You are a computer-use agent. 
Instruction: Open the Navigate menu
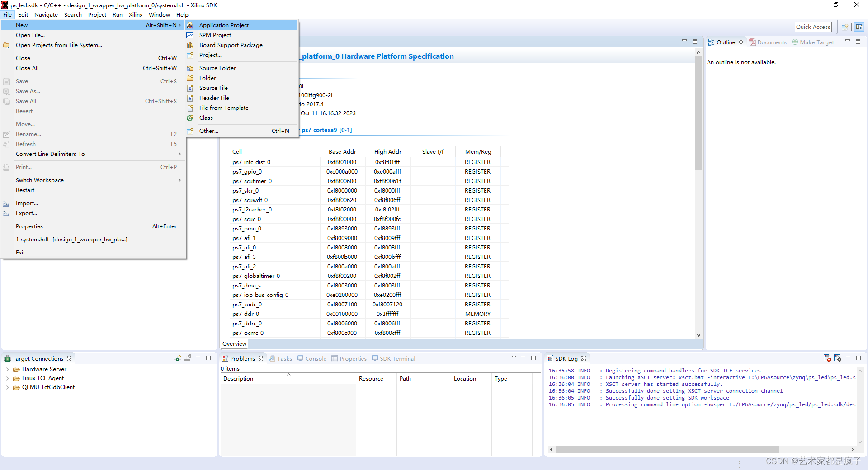pos(46,15)
